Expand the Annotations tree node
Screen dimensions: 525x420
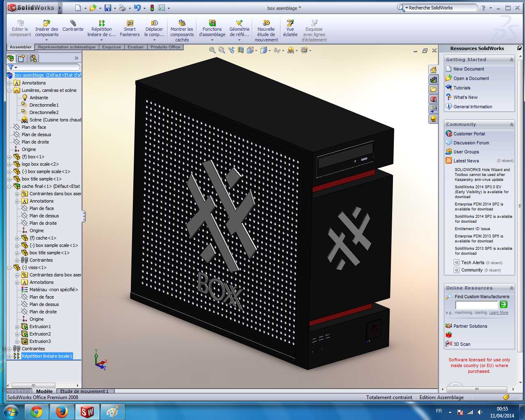[x=9, y=83]
